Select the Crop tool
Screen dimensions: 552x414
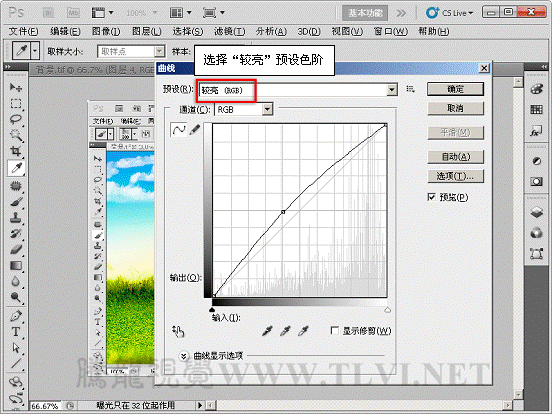pos(16,151)
